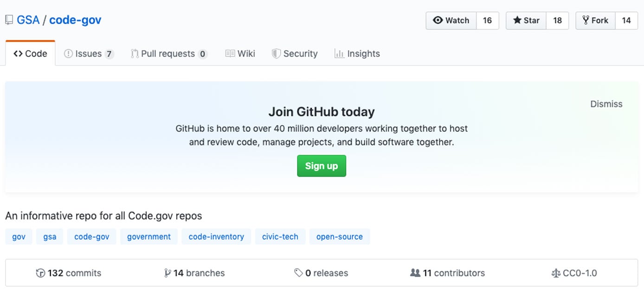Open the watchers count 16
Screen dimensions: 644x293
(x=487, y=20)
